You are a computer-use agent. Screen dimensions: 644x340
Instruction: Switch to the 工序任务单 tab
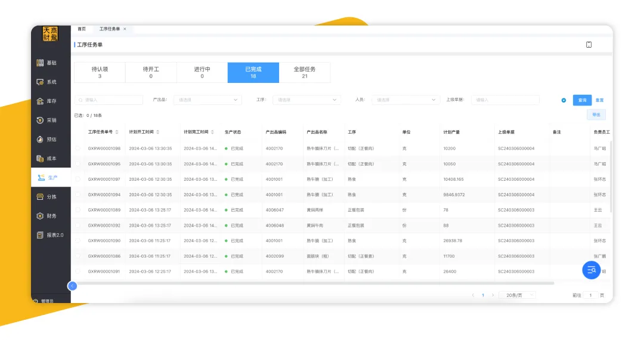tap(110, 29)
